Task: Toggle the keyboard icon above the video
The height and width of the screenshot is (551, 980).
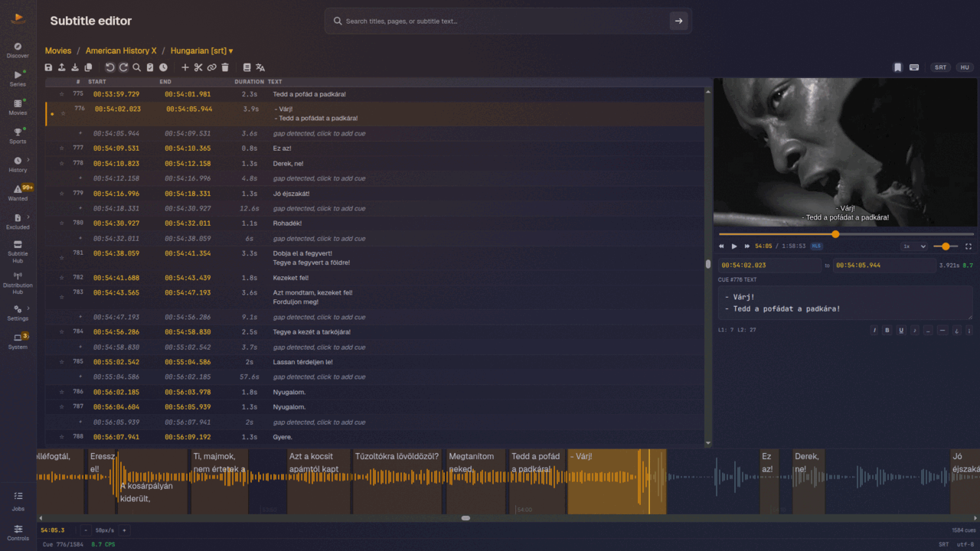Action: coord(914,67)
